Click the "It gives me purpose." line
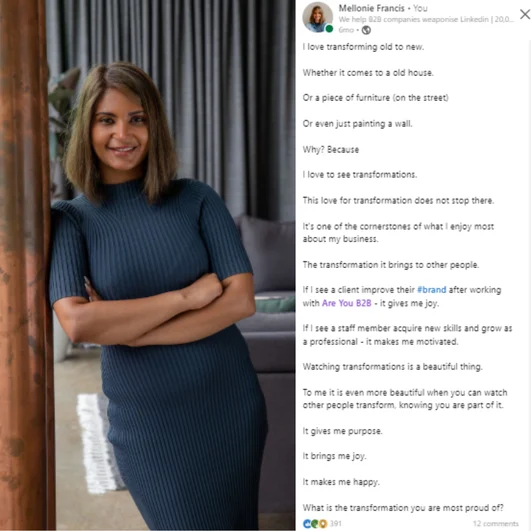This screenshot has width=531, height=531. [x=342, y=431]
